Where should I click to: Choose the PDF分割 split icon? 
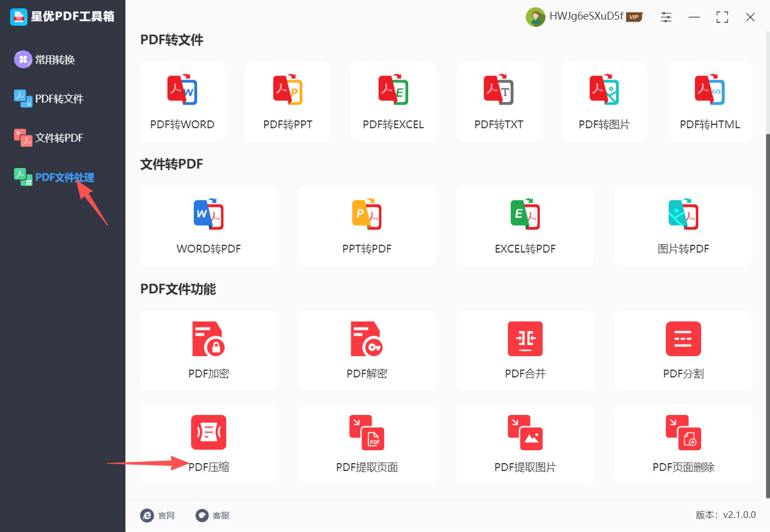click(x=683, y=339)
